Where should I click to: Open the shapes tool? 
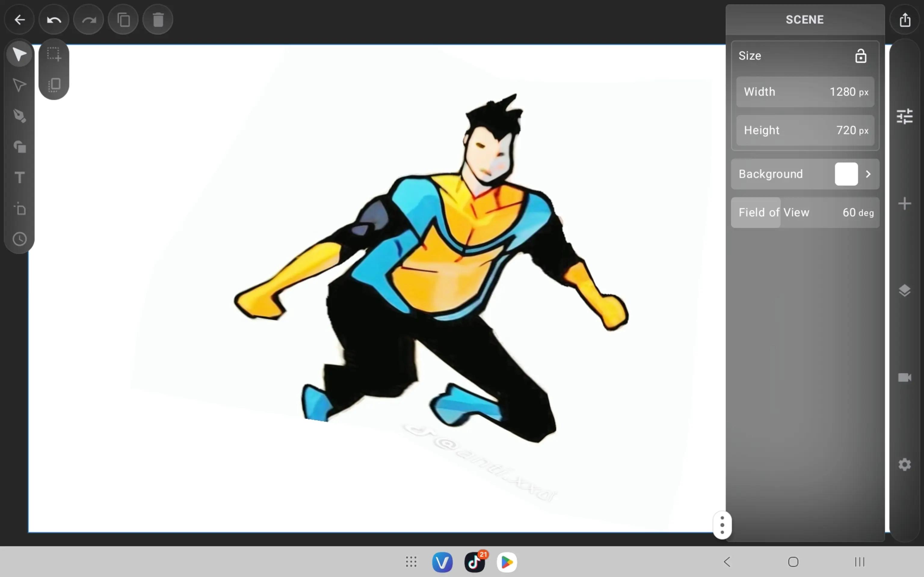[x=20, y=147]
